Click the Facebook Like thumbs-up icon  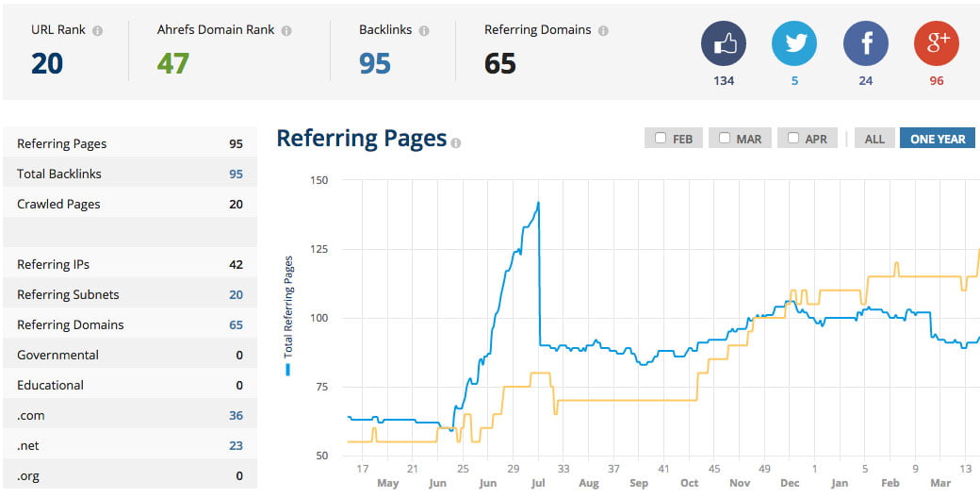pos(724,43)
